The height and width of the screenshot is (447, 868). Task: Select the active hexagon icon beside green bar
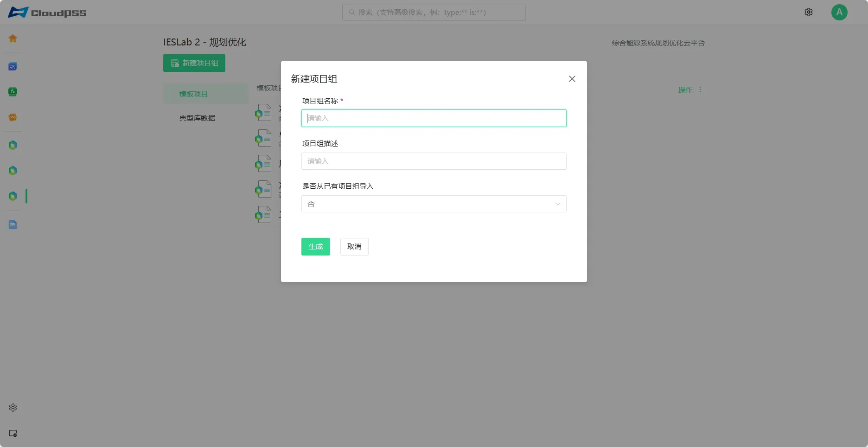(x=13, y=196)
